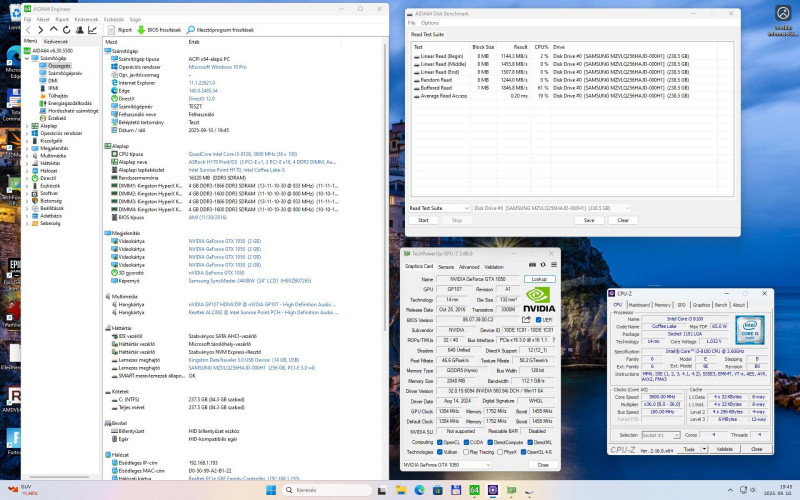
Task: Click the AIDA64 forward navigation arrow
Action: click(41, 30)
